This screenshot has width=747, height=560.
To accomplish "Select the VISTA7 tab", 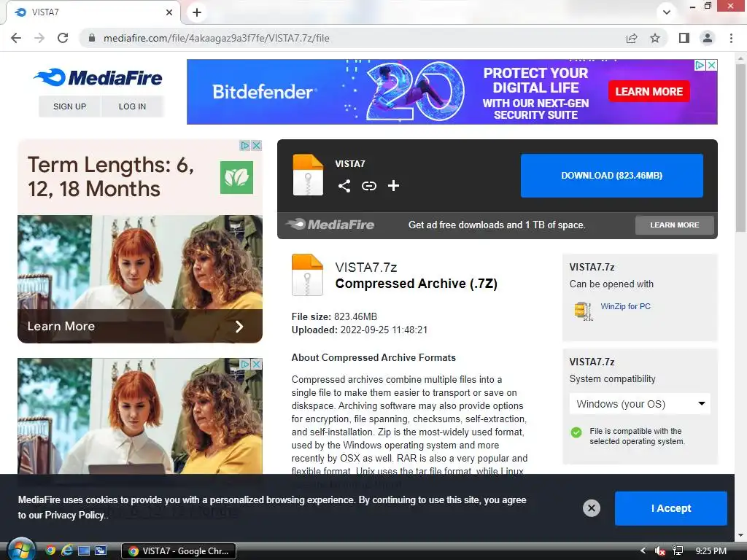I will pos(93,12).
